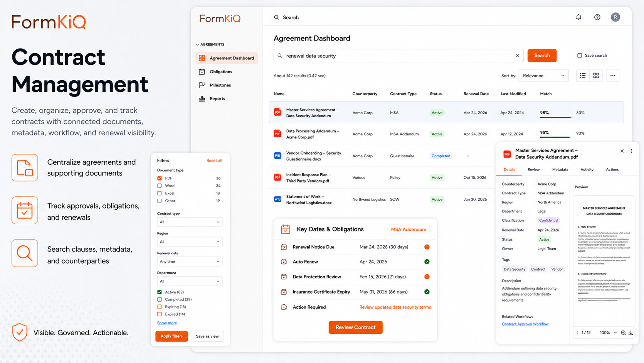Image resolution: width=644 pixels, height=363 pixels.
Task: Click Word icon for Vendor Onboarding Questionnaire row
Action: pos(277,155)
